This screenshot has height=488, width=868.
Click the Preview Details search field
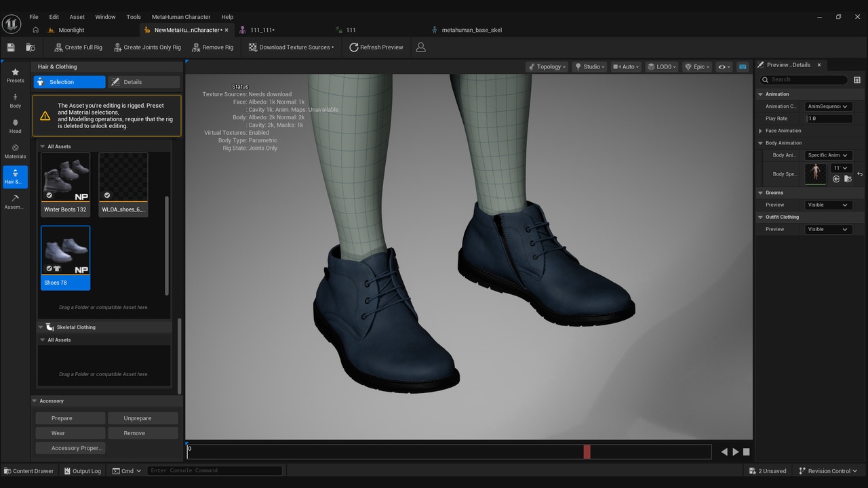804,79
